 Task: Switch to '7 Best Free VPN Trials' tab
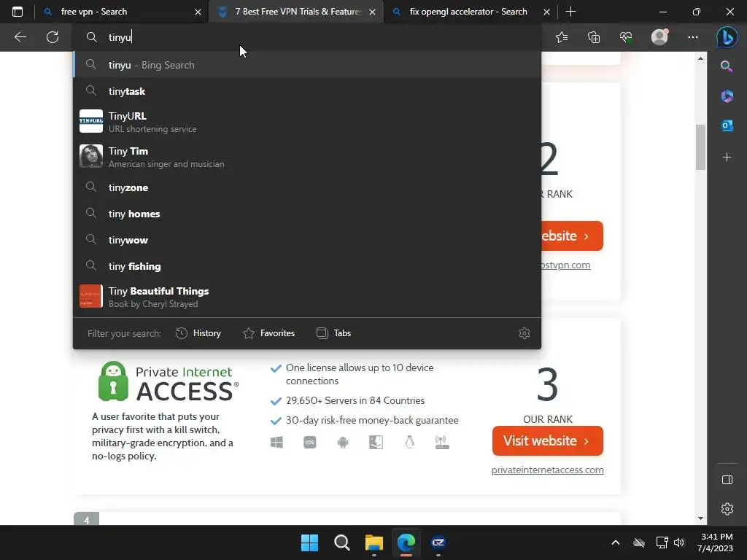click(295, 12)
